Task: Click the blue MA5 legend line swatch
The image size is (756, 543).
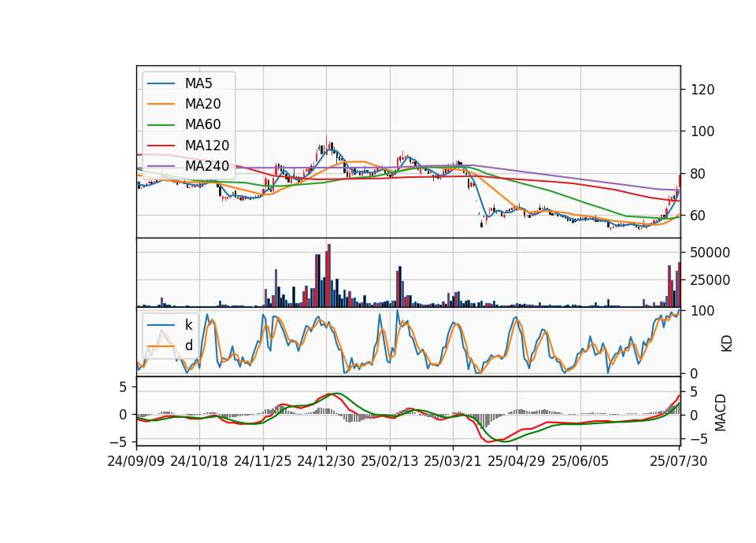Action: click(161, 83)
